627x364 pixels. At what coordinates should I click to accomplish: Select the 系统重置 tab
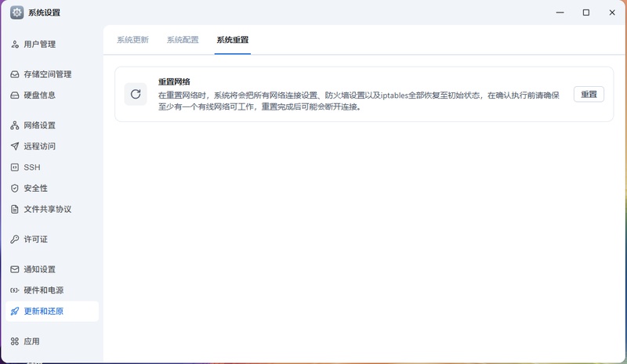(x=233, y=40)
